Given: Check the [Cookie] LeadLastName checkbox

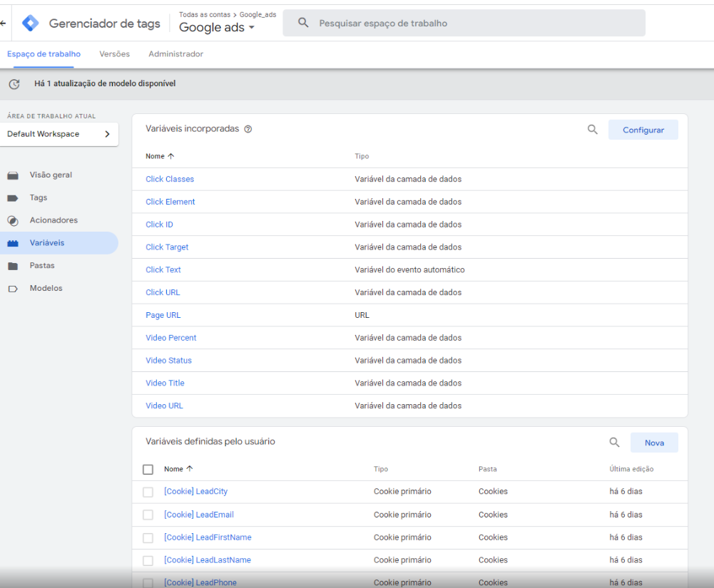Looking at the screenshot, I should coord(148,561).
